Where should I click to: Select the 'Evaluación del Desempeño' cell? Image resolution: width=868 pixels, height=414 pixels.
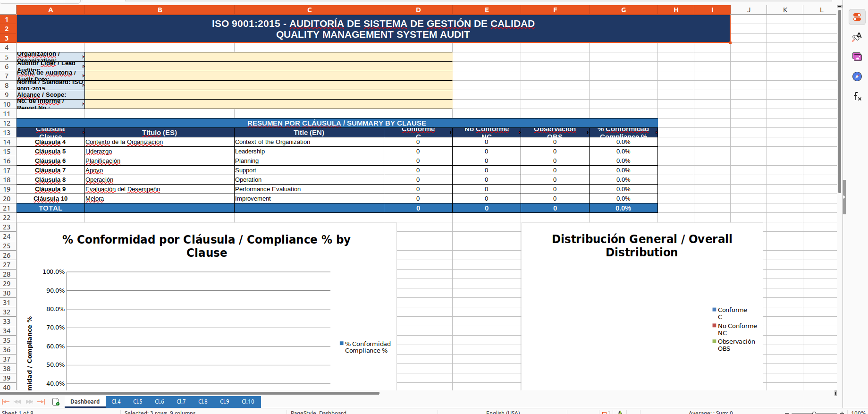[160, 189]
